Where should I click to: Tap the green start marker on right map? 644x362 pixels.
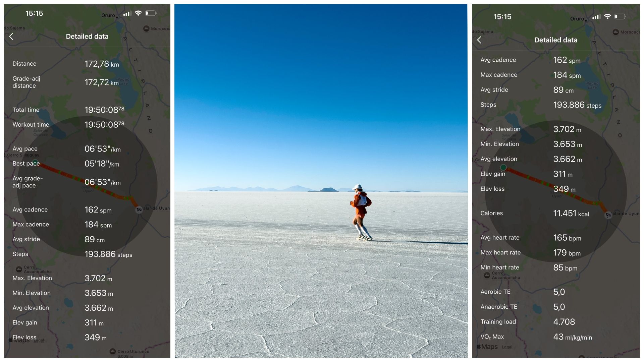click(503, 167)
